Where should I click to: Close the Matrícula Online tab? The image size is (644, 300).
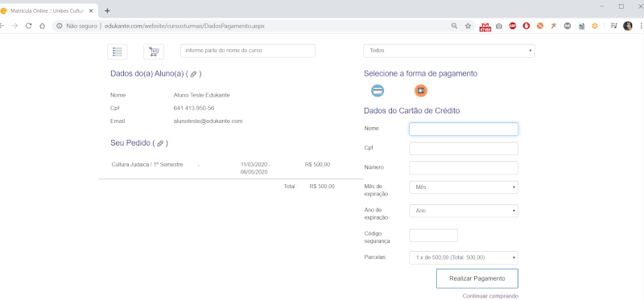tap(91, 10)
